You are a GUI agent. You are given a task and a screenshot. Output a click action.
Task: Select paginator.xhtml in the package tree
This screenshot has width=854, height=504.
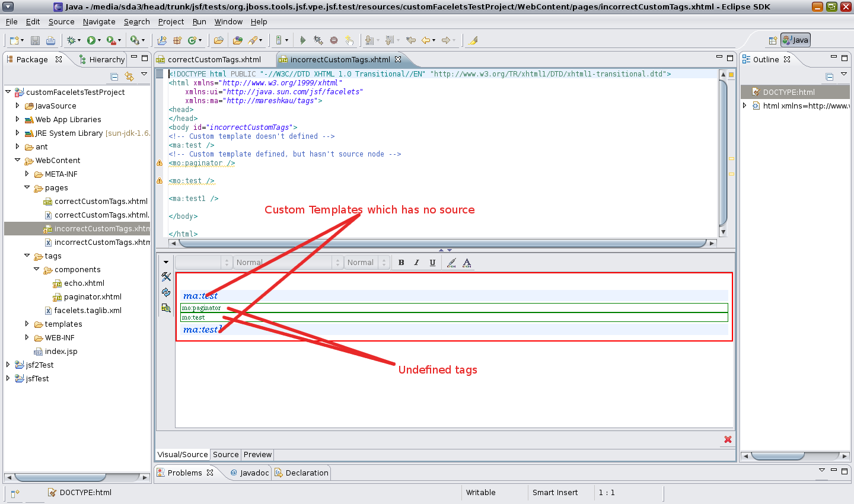point(93,296)
